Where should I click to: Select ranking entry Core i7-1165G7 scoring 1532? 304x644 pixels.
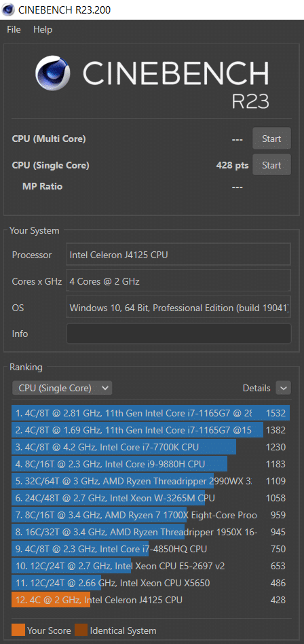151,413
